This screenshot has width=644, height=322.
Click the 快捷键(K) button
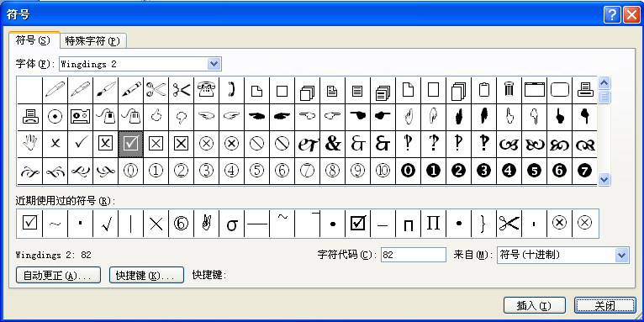[146, 275]
